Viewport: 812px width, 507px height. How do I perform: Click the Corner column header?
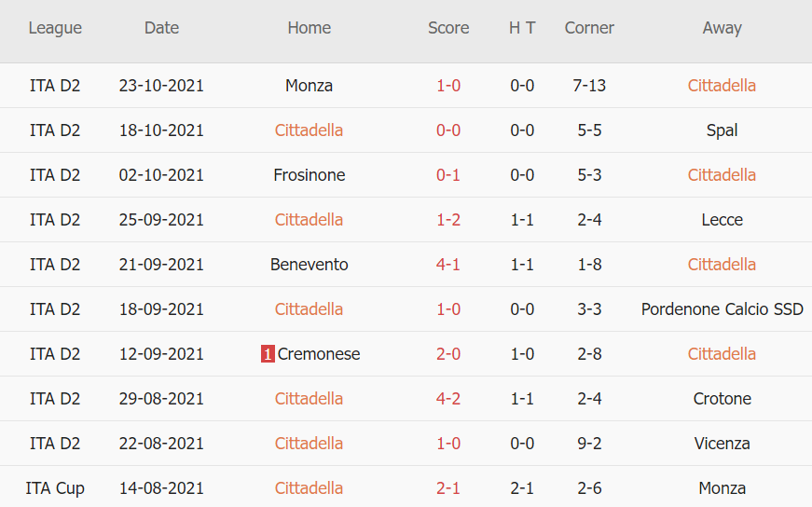[x=589, y=28]
